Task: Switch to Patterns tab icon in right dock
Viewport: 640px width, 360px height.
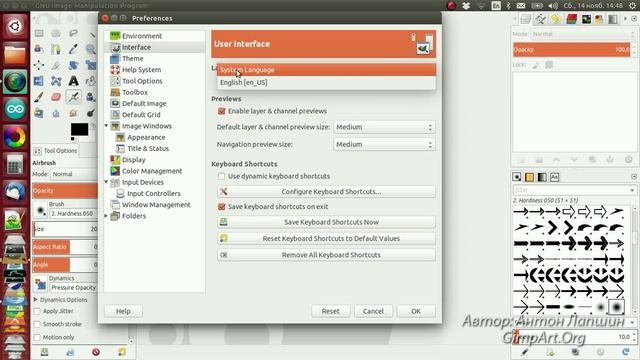Action: click(529, 177)
